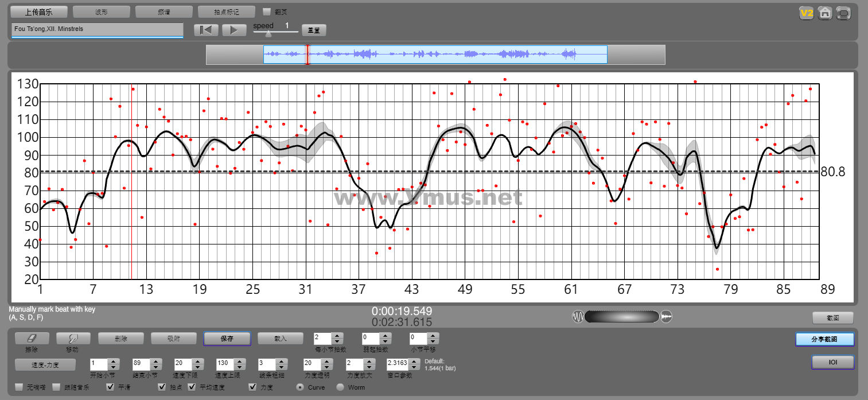
Task: Click the eraser (擦除) tool icon
Action: point(32,339)
